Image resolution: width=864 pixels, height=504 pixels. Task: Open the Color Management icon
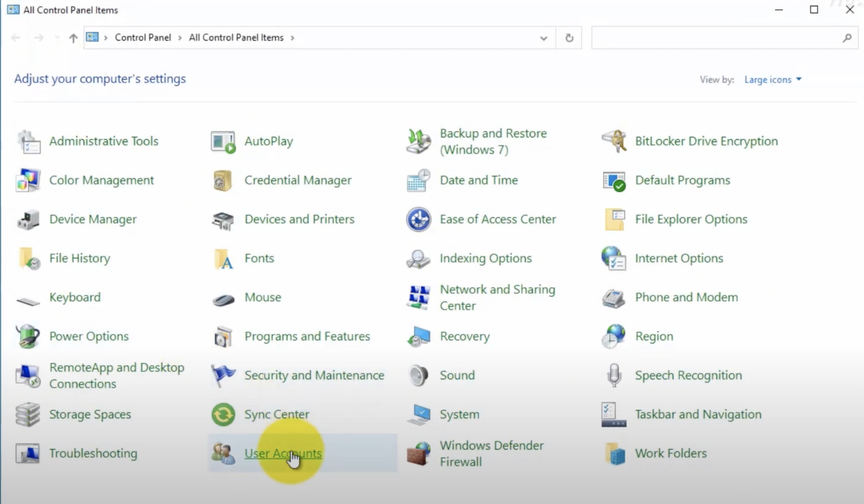28,181
